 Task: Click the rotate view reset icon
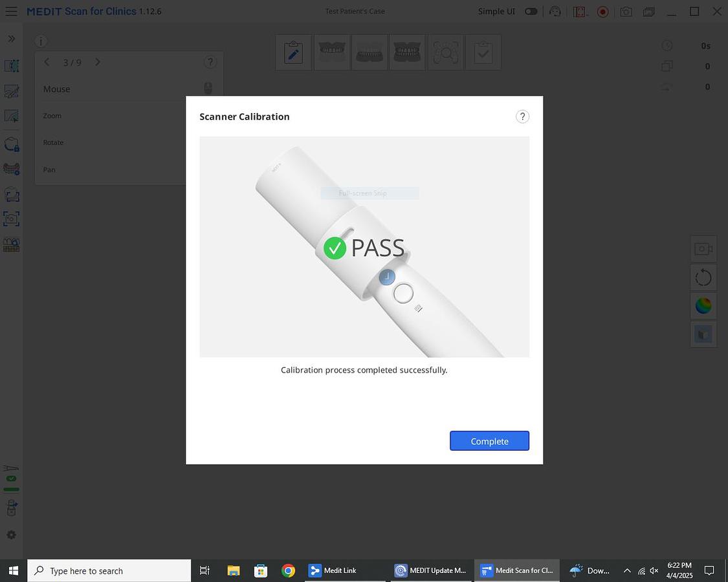coord(703,277)
